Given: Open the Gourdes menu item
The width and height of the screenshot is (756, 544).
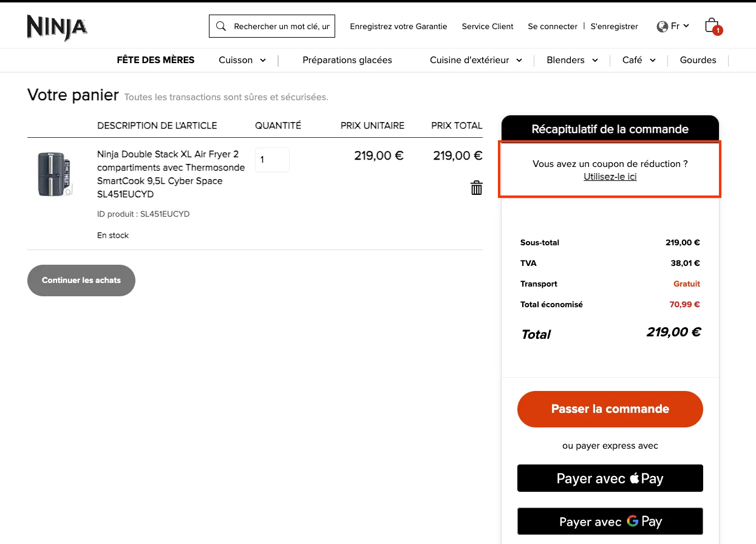Looking at the screenshot, I should 698,60.
